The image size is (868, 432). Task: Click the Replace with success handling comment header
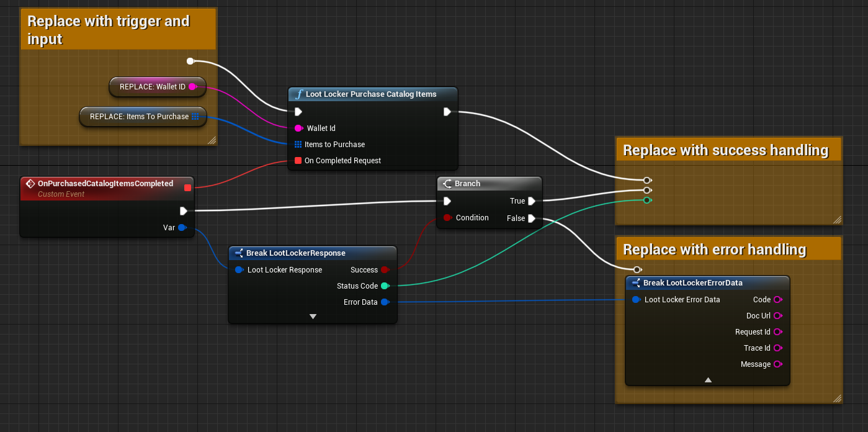725,150
